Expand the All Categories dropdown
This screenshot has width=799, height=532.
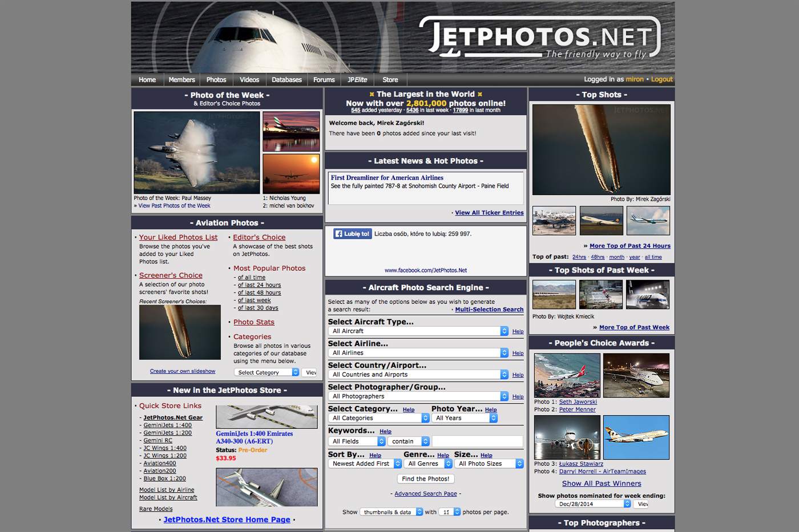tap(379, 418)
